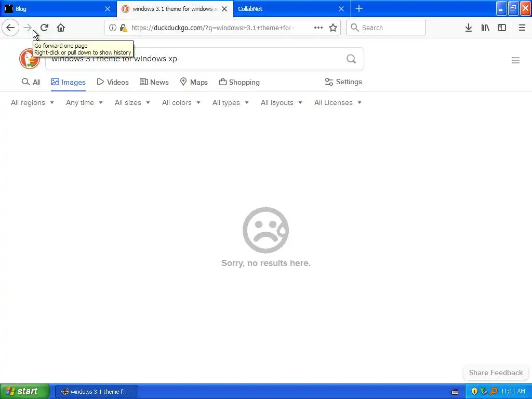Open the All Licenses filter dropdown

click(338, 102)
